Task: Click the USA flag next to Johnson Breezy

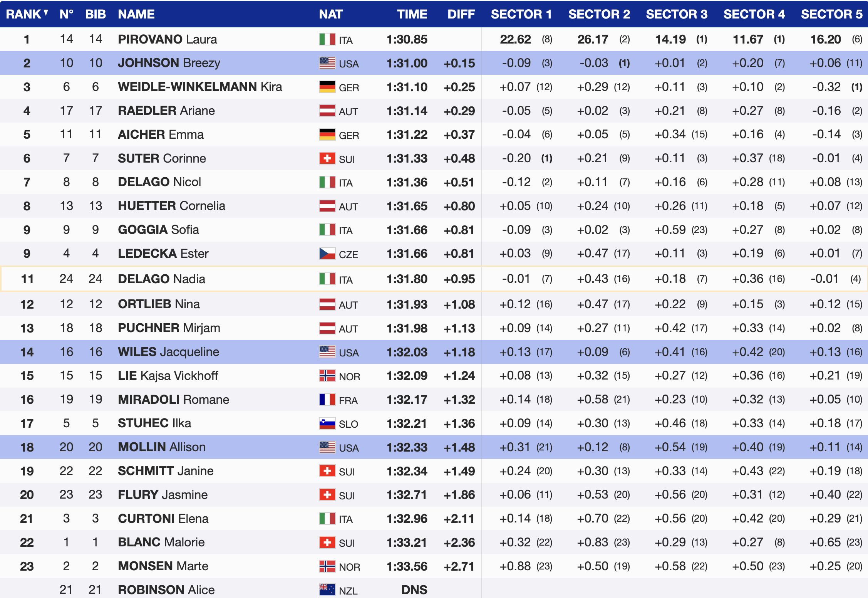Action: click(x=327, y=63)
